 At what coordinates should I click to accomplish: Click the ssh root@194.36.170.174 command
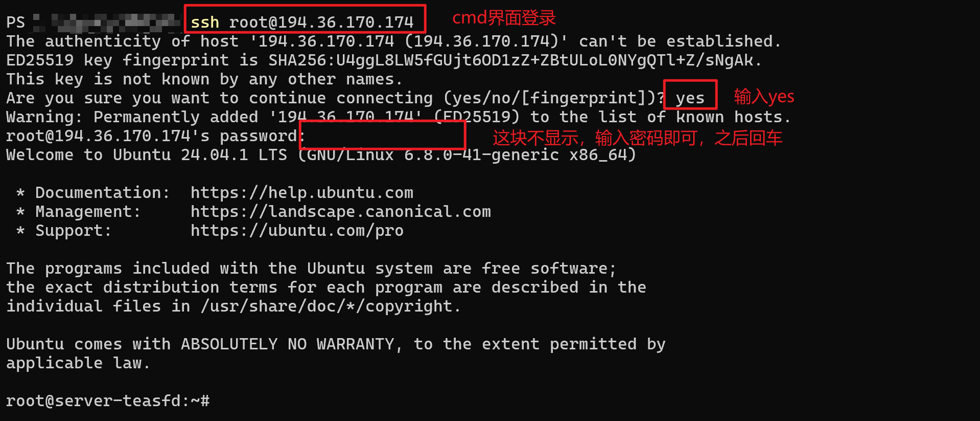tap(302, 23)
